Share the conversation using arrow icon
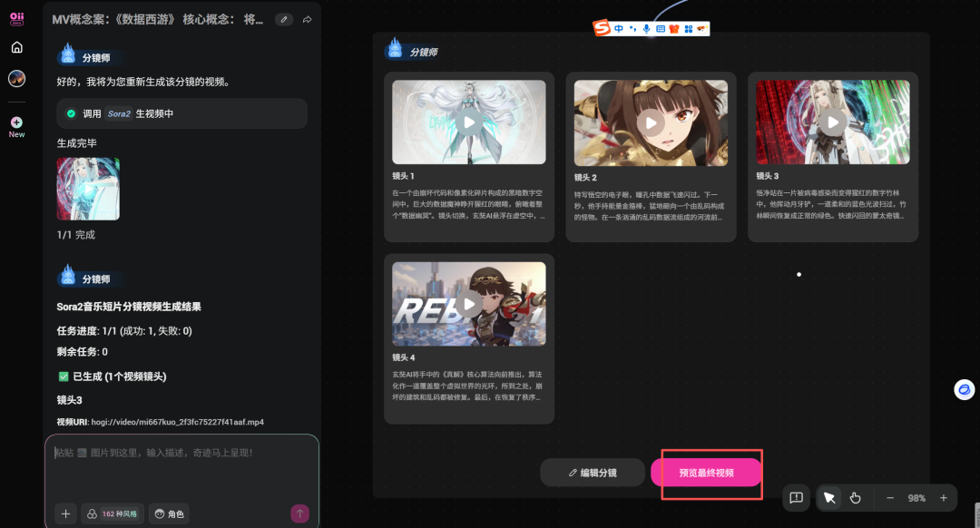The width and height of the screenshot is (980, 528). tap(308, 20)
